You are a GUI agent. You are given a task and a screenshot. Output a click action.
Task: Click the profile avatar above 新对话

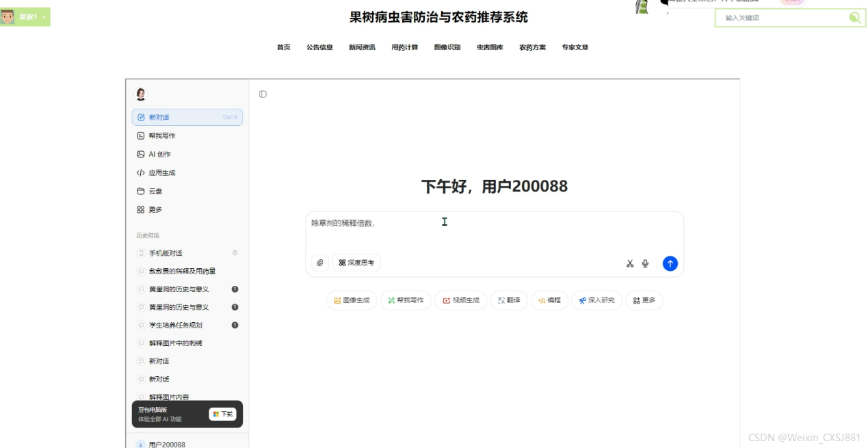(141, 94)
